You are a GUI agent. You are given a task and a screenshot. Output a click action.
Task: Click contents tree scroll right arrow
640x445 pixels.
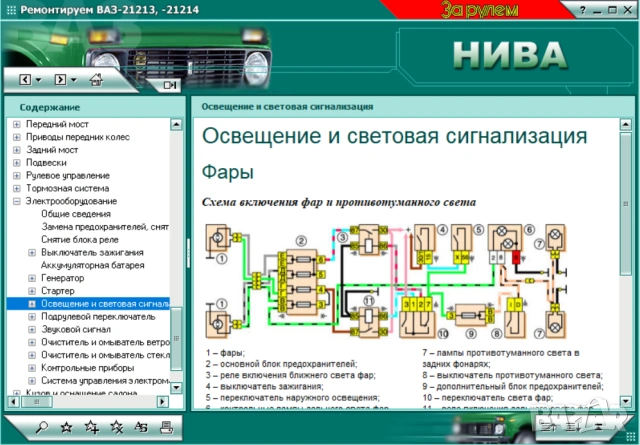[x=162, y=402]
